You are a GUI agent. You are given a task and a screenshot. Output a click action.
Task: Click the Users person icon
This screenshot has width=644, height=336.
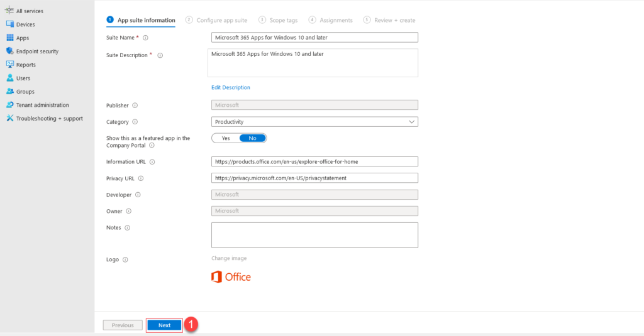(x=10, y=77)
